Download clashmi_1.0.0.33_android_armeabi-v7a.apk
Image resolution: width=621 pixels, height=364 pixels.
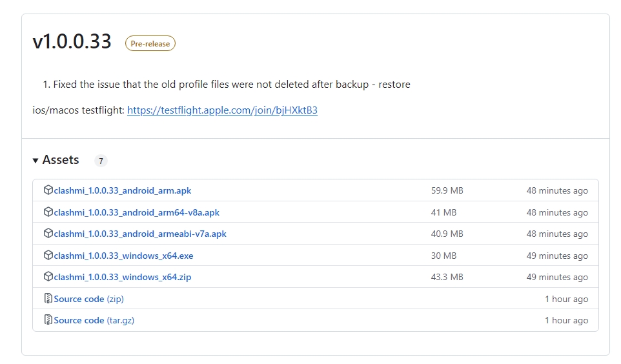(x=140, y=234)
